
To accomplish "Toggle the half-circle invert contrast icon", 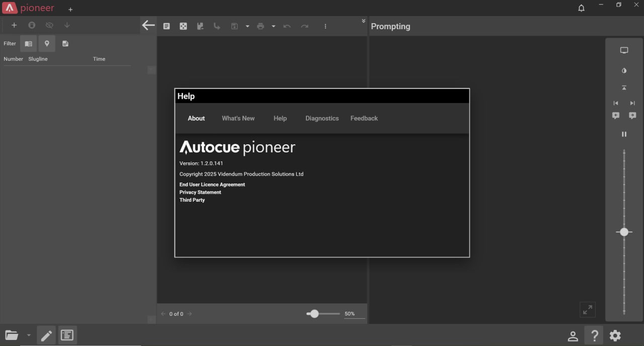I will coord(624,71).
